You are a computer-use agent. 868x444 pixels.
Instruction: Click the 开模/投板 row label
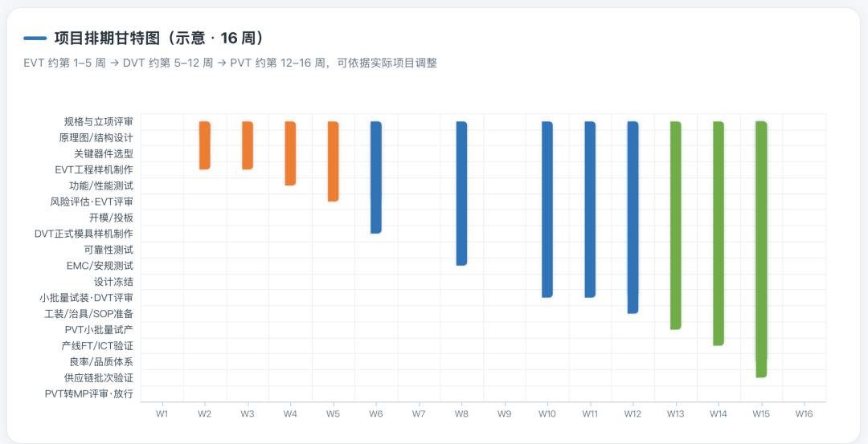111,218
